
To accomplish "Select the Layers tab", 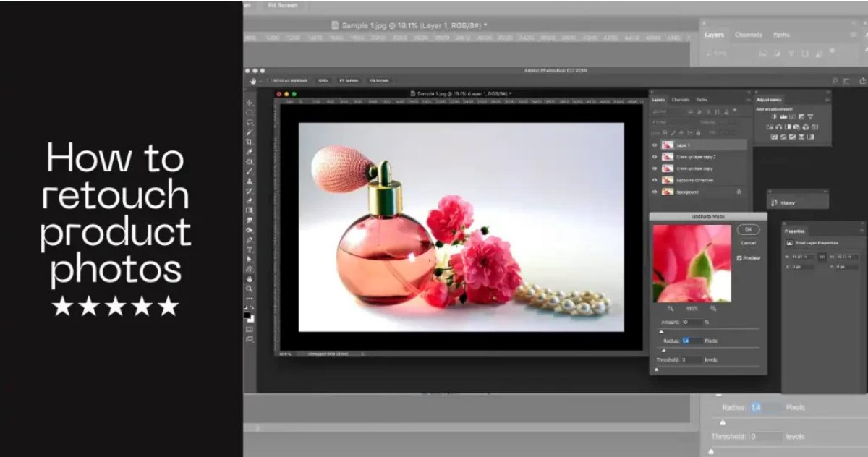I will 658,100.
